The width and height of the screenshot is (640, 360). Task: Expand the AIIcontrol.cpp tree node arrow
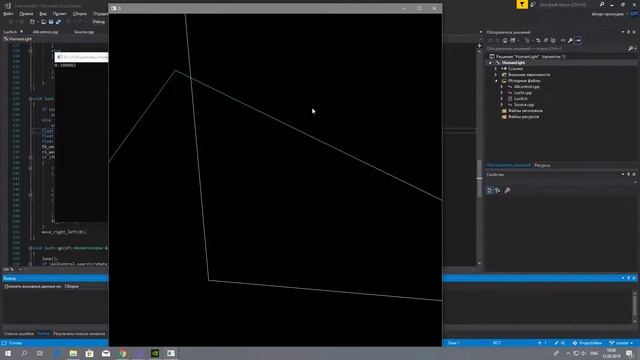click(502, 87)
